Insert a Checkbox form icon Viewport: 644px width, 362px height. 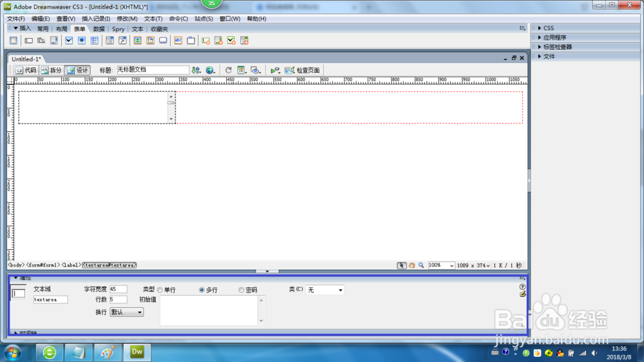pos(69,41)
